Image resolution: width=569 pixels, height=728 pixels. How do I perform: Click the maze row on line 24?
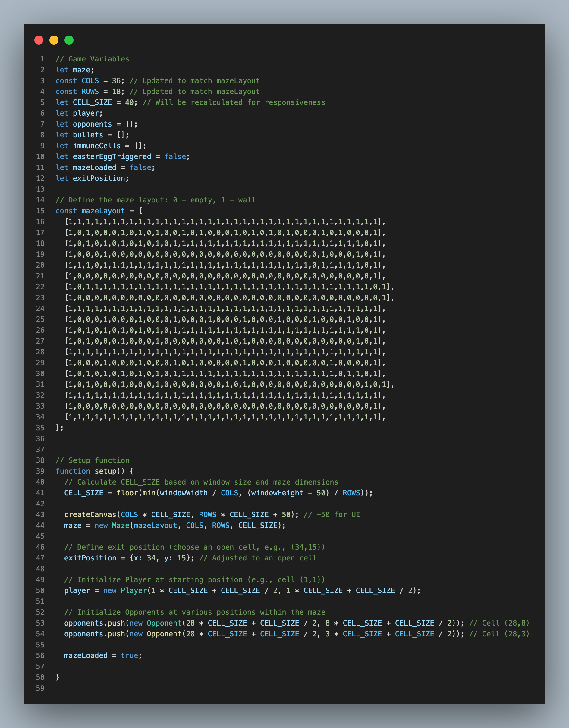click(225, 309)
